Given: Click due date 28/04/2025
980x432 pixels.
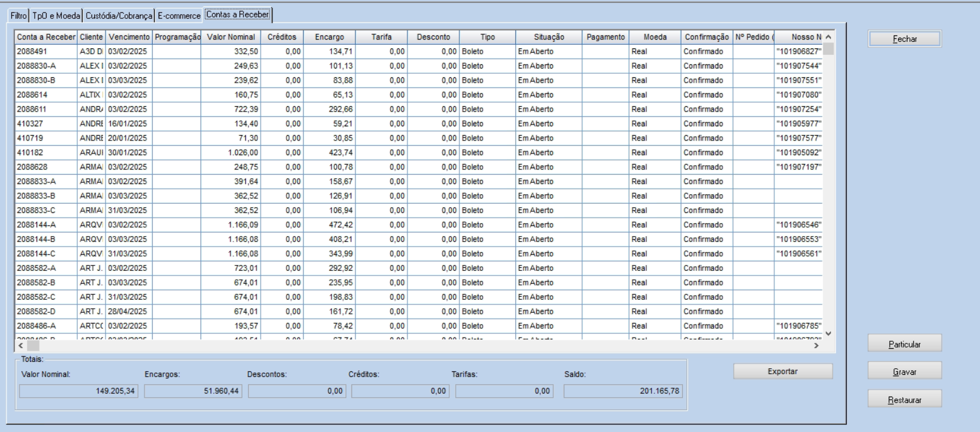Looking at the screenshot, I should coord(127,312).
